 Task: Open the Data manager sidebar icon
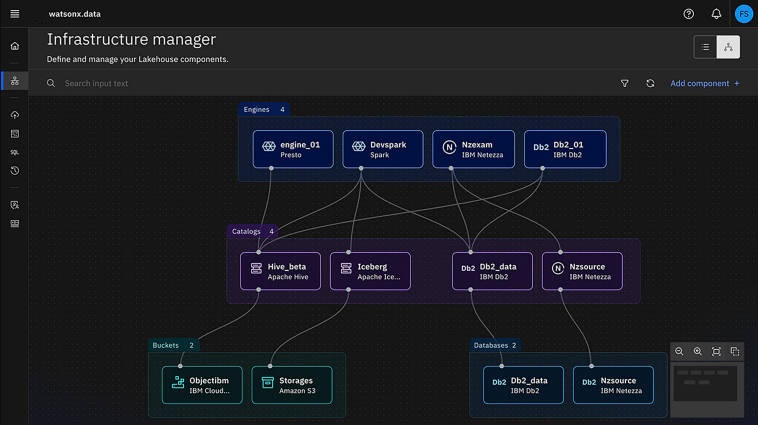point(15,134)
